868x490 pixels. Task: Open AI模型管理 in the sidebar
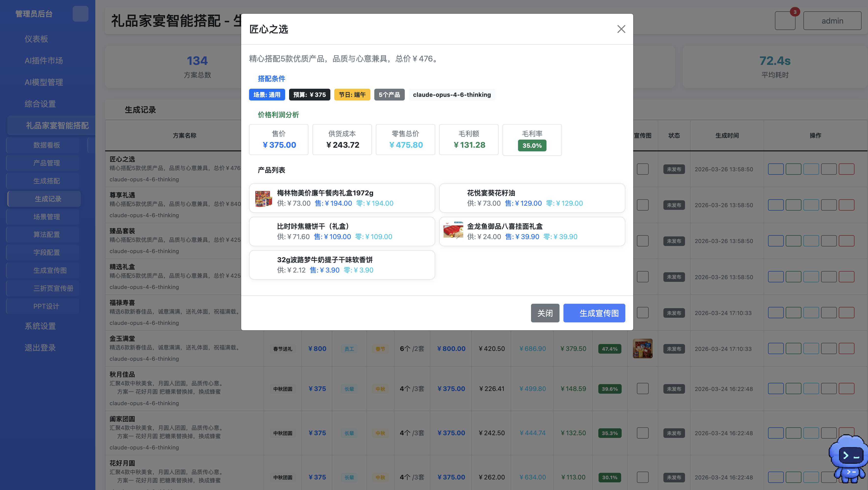[43, 82]
